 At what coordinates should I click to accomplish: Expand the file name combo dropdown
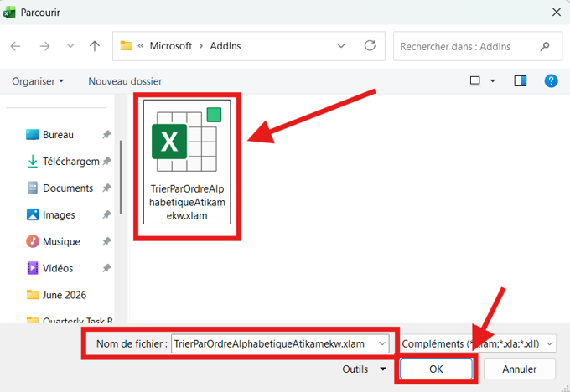coord(382,343)
